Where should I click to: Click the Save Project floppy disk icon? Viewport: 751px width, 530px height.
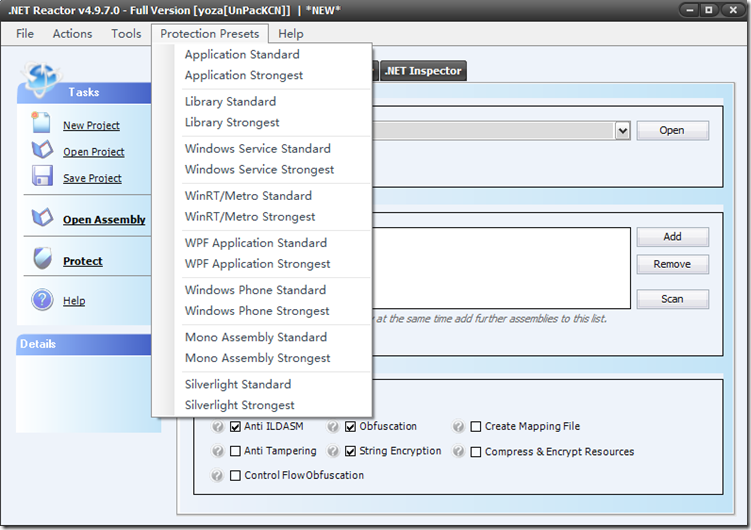click(x=42, y=177)
